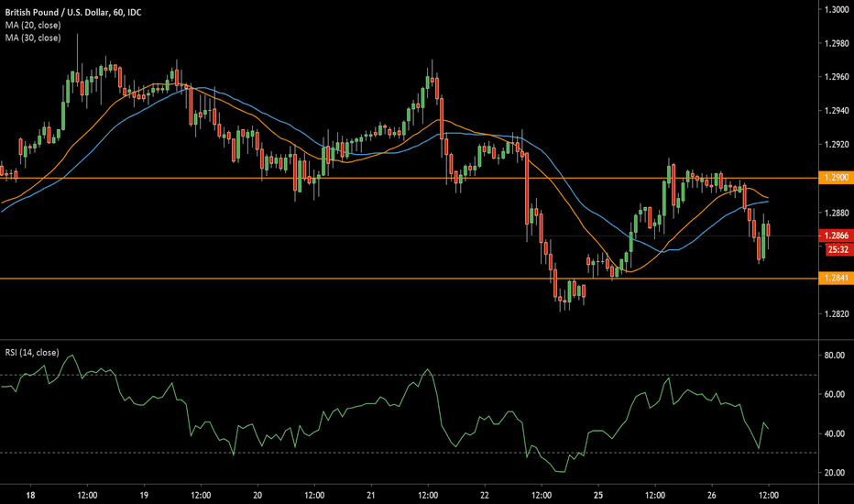The image size is (854, 504).
Task: Click the date 18 on time axis
Action: pos(31,493)
